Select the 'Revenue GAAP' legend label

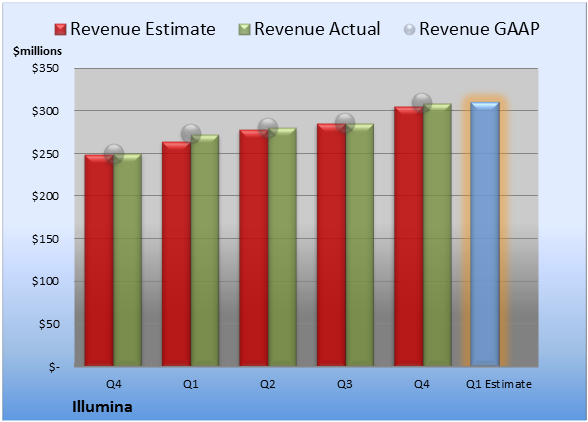[x=479, y=29]
